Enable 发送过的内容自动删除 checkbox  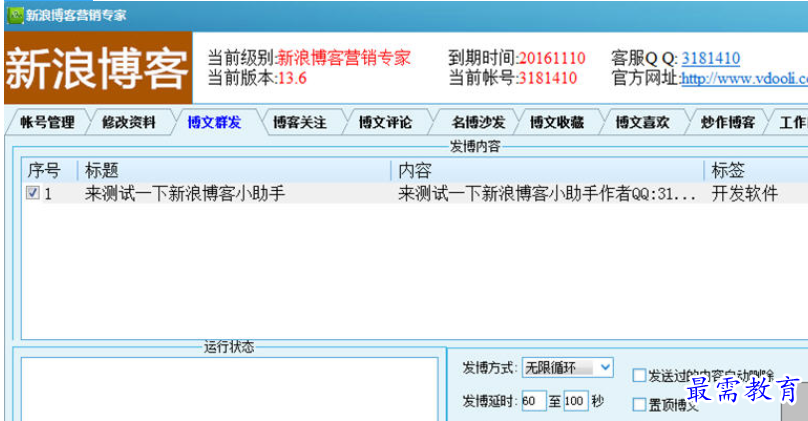pyautogui.click(x=639, y=375)
